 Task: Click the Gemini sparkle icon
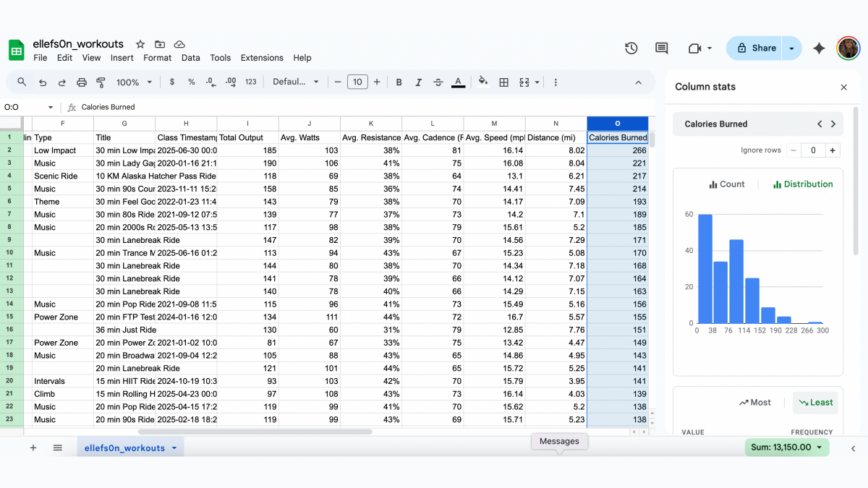(x=819, y=48)
